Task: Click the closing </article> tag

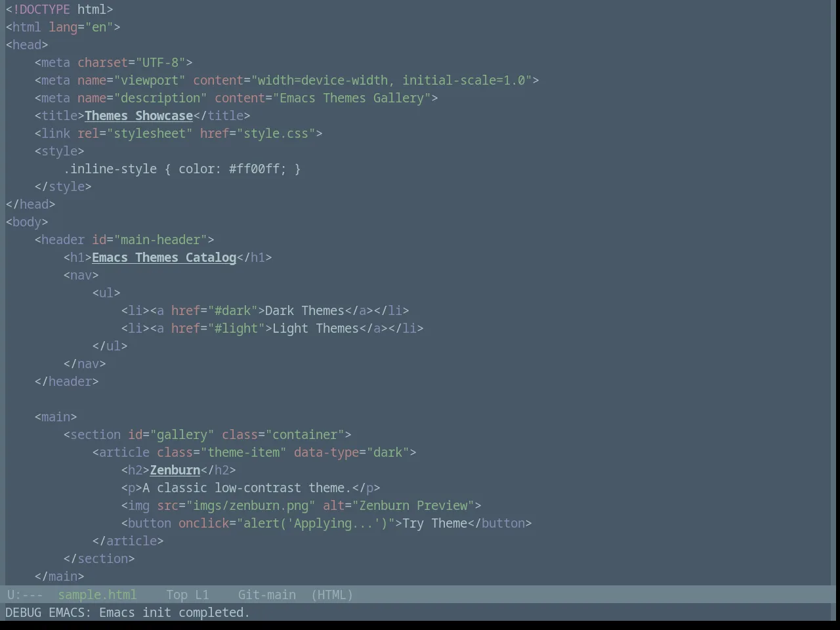Action: [128, 541]
